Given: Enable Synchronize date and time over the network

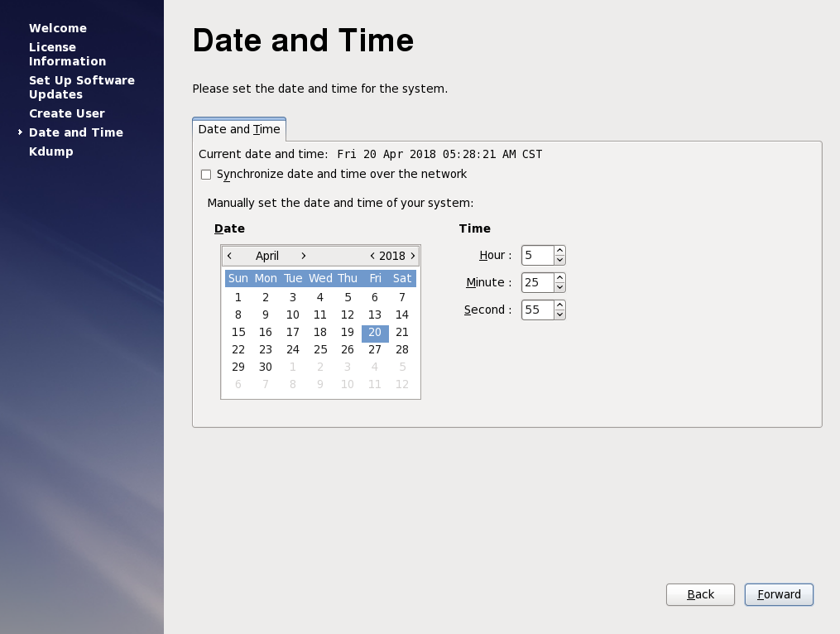Looking at the screenshot, I should click(206, 175).
